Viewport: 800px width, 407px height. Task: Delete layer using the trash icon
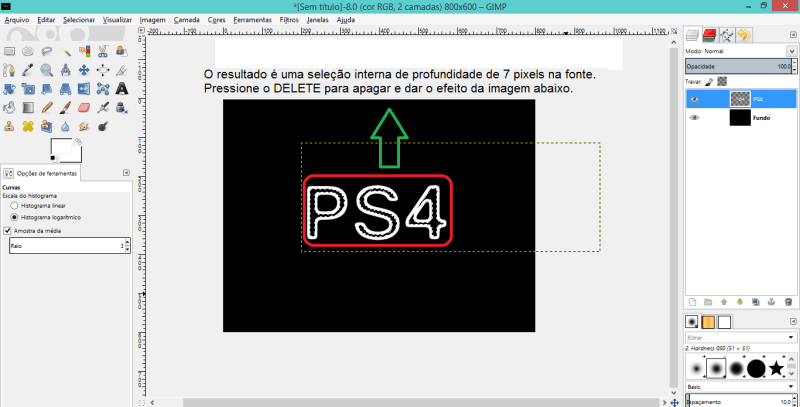787,300
